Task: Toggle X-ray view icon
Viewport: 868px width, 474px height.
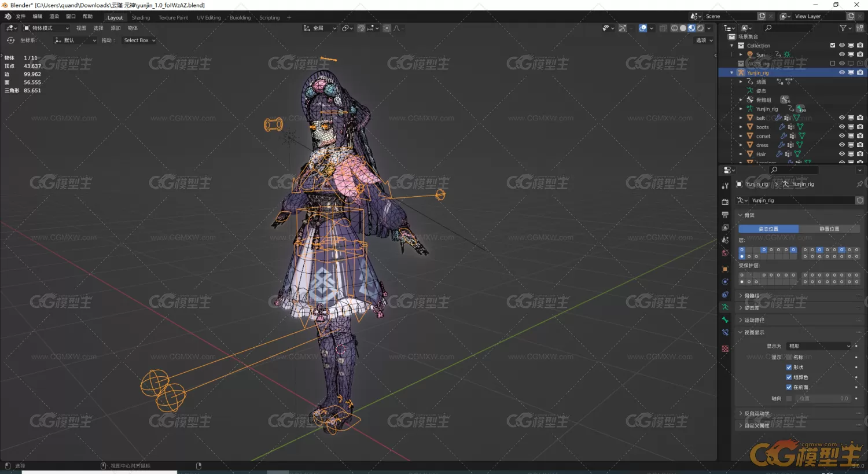Action: tap(663, 28)
